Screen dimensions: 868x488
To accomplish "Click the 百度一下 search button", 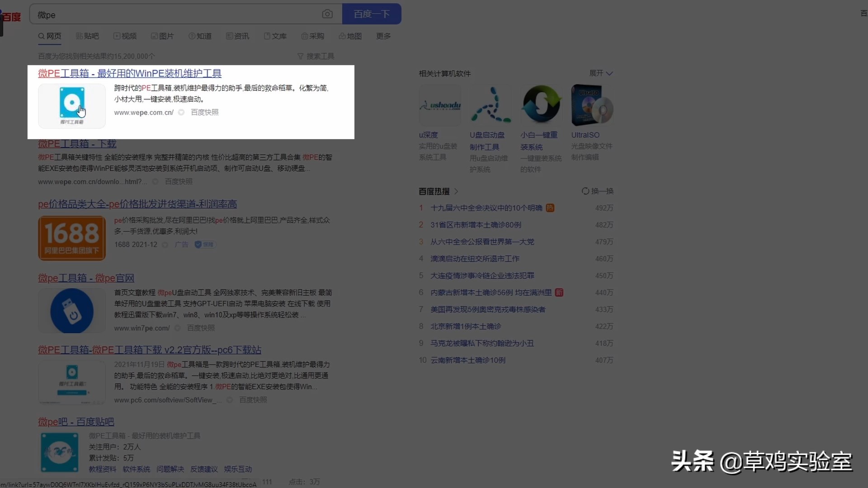I will [x=371, y=14].
